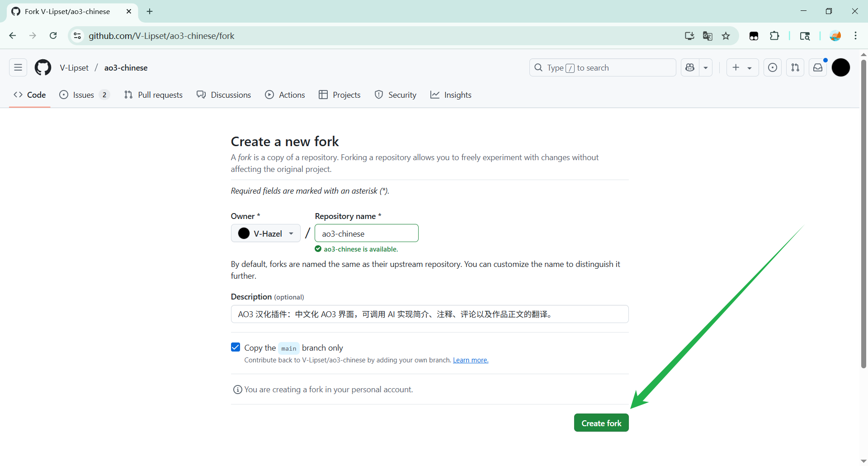Expand the Copilot dropdown arrow
Viewport: 868px width, 466px height.
pos(706,68)
